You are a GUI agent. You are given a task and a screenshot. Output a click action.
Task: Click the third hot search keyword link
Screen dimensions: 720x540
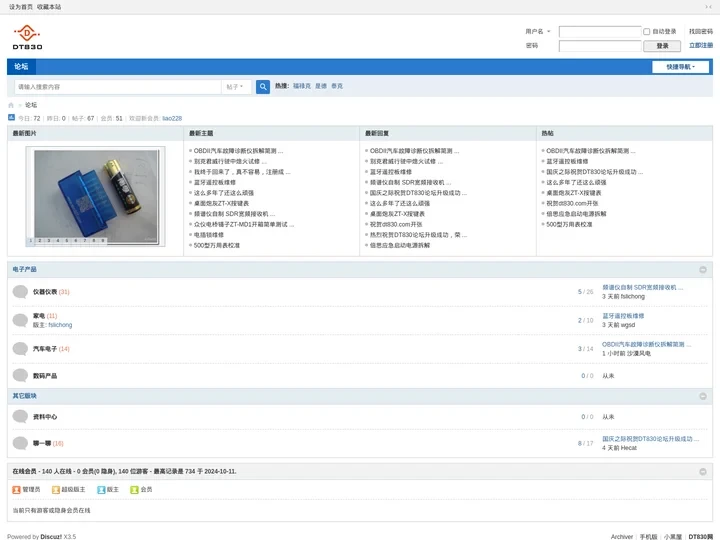(337, 86)
